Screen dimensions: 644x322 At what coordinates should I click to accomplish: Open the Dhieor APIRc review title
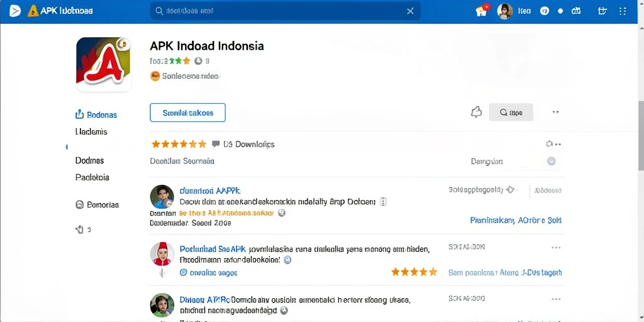point(206,300)
